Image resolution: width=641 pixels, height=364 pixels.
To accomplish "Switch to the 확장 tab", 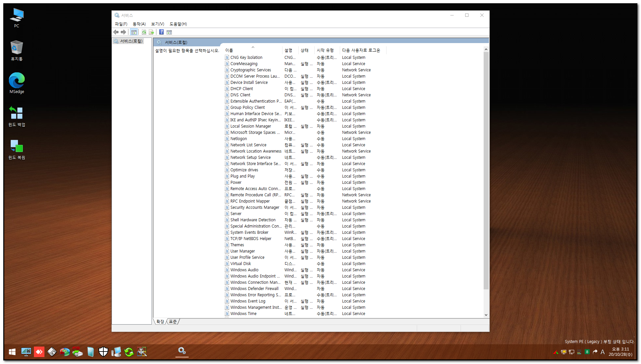I will click(160, 322).
